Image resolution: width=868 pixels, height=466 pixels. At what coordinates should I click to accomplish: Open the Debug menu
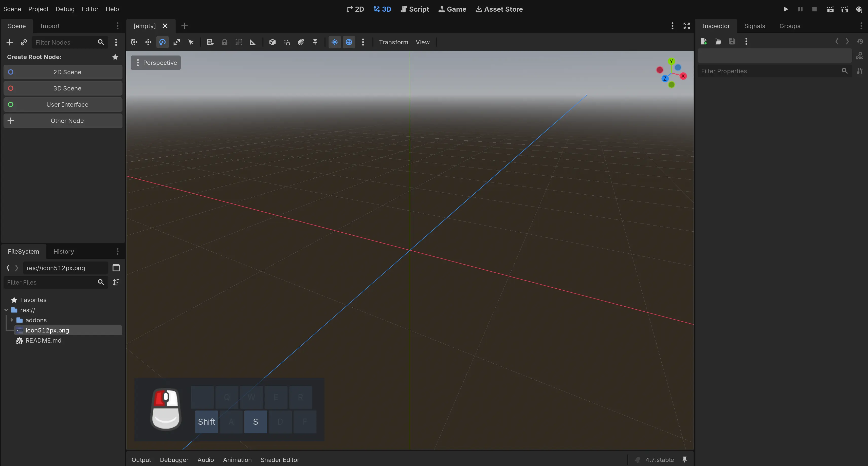tap(65, 9)
